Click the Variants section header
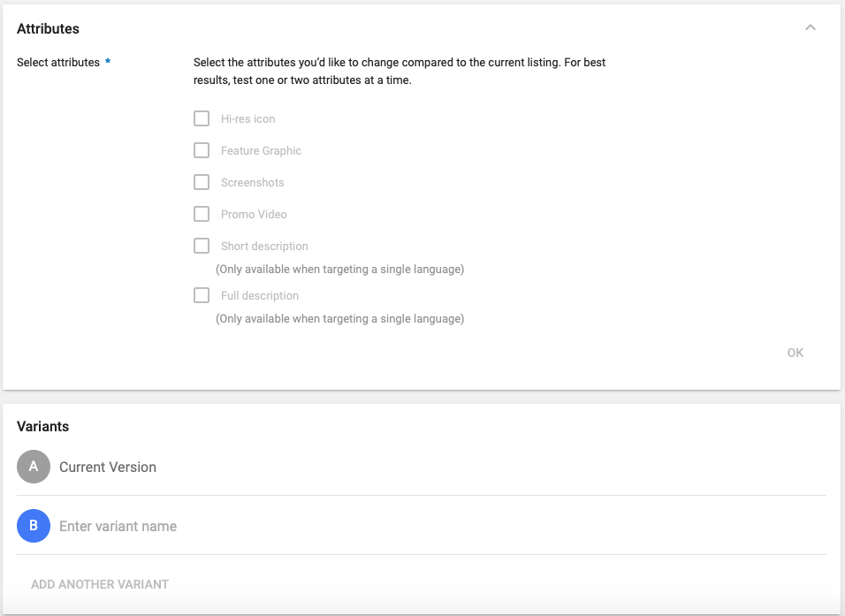Viewport: 845px width, 616px height. pyautogui.click(x=42, y=426)
